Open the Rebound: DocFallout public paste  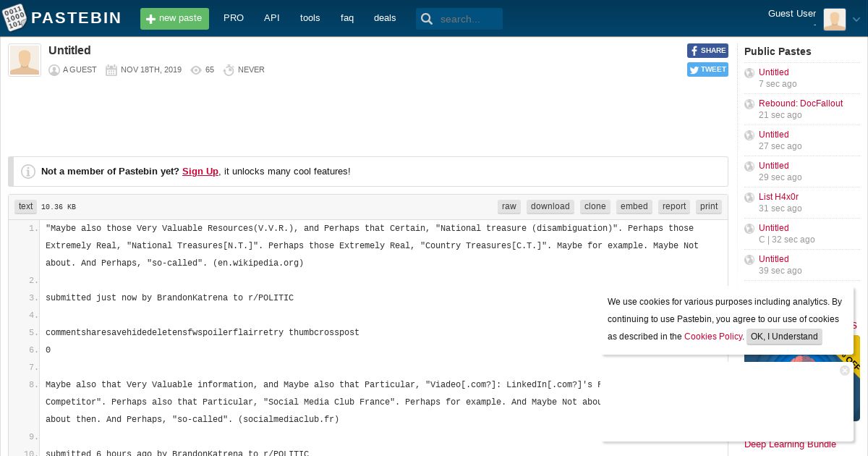pyautogui.click(x=801, y=104)
